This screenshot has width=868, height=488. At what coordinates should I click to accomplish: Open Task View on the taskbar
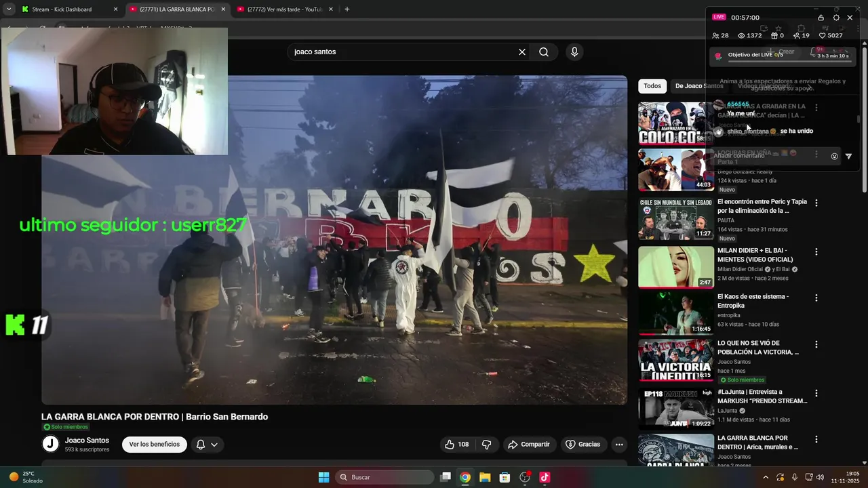[446, 477]
